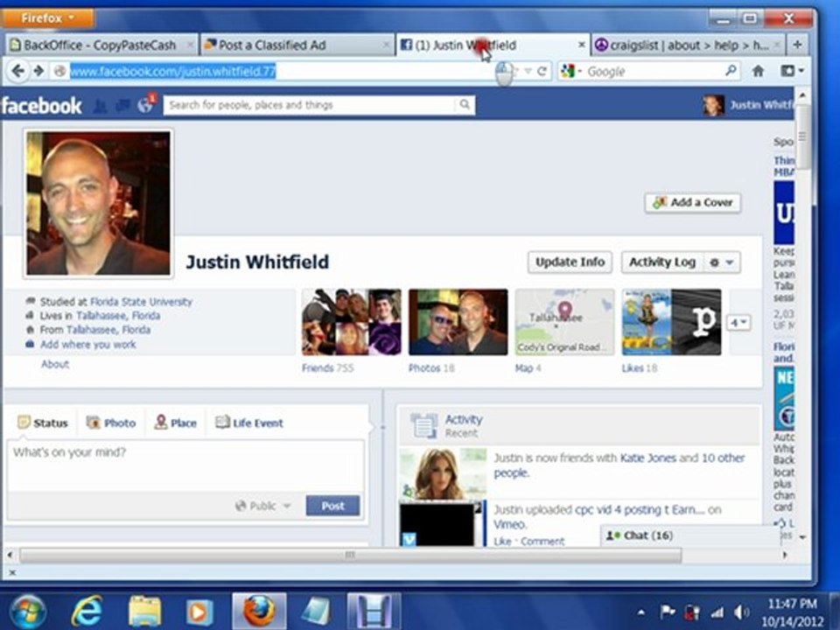Image resolution: width=840 pixels, height=630 pixels.
Task: Click the Action Center flag icon
Action: 667,612
